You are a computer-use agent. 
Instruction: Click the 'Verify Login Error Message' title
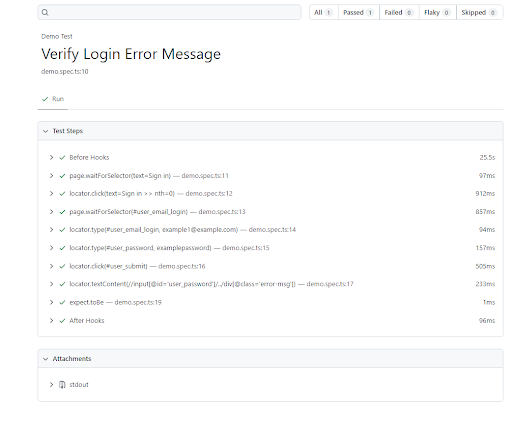click(x=131, y=54)
